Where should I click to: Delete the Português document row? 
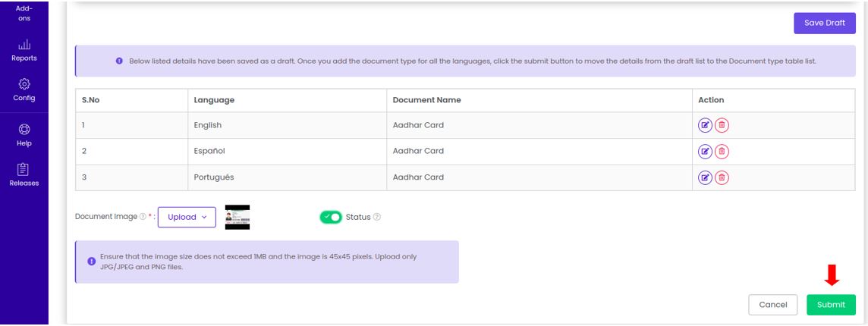(x=722, y=177)
